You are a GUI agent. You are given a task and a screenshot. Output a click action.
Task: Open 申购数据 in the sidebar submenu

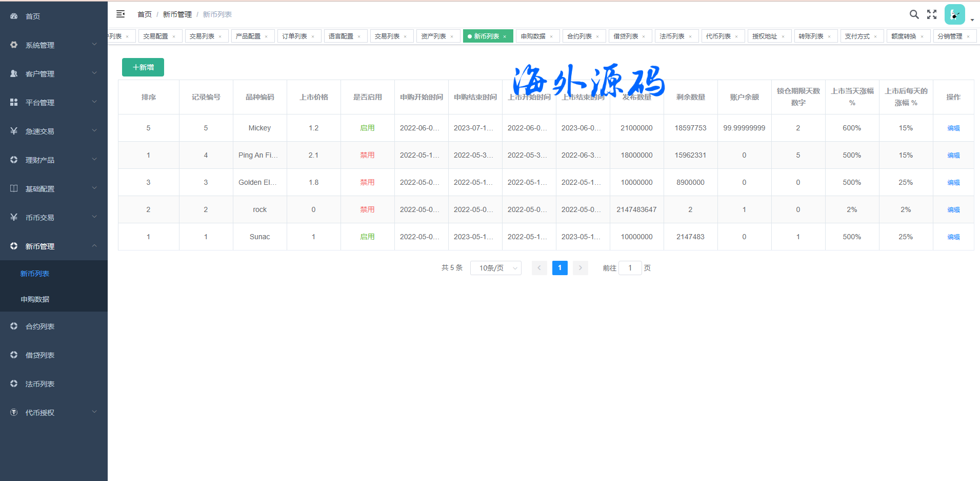tap(35, 299)
